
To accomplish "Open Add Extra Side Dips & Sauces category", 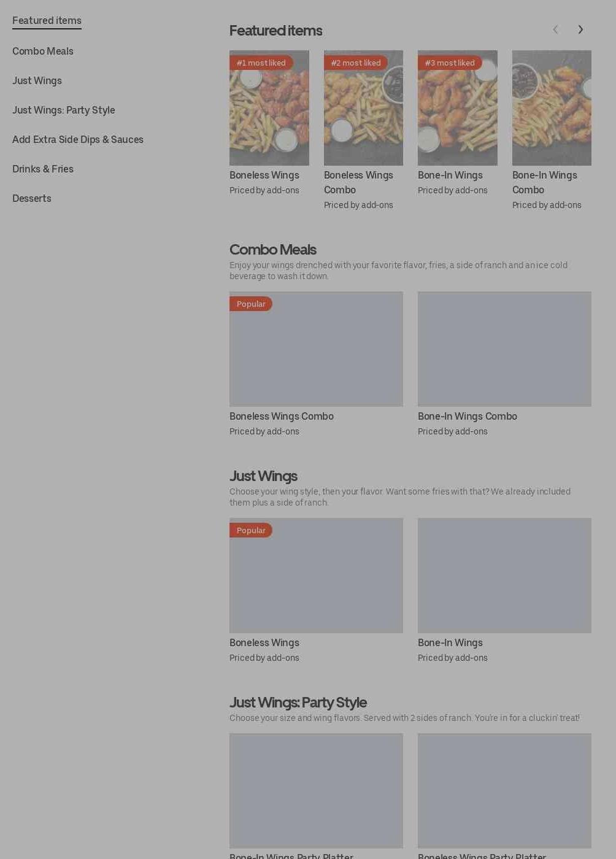I will click(x=78, y=140).
